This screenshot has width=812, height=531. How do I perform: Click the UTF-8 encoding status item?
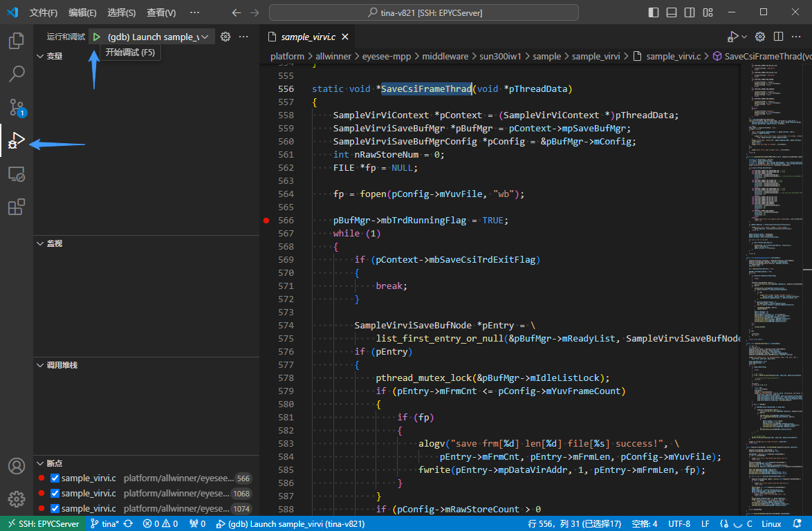679,523
